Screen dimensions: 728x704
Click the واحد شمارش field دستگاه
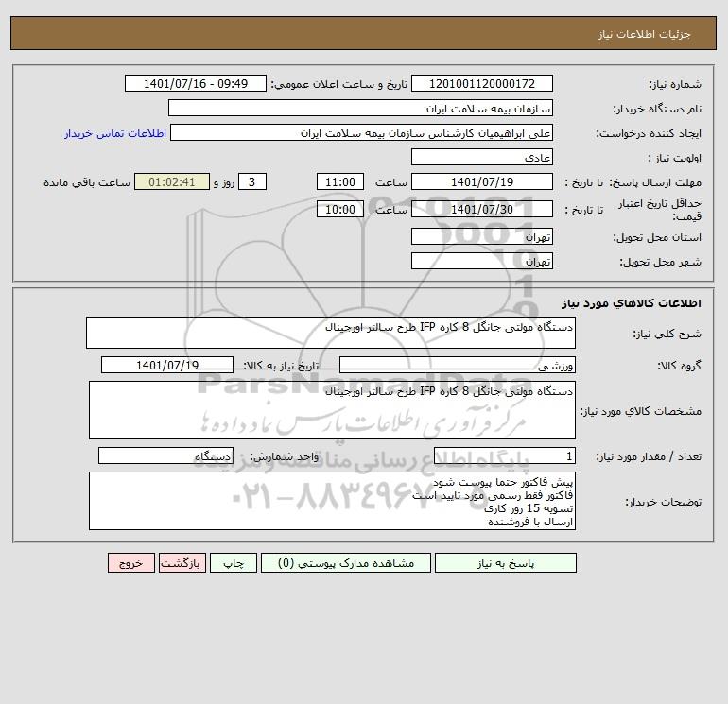click(165, 456)
